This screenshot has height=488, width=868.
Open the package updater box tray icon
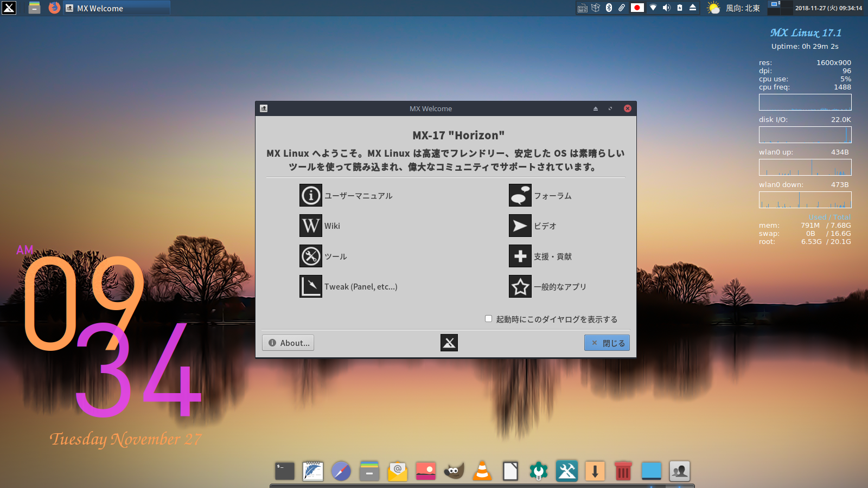tap(596, 8)
